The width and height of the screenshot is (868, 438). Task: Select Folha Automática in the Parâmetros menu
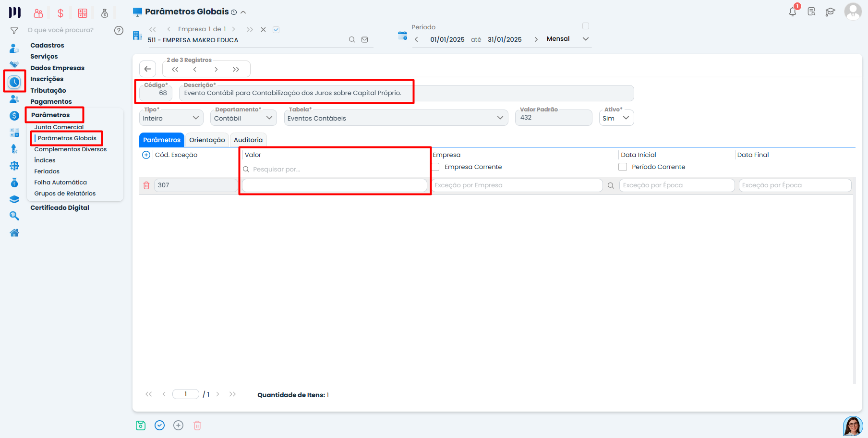pos(60,182)
